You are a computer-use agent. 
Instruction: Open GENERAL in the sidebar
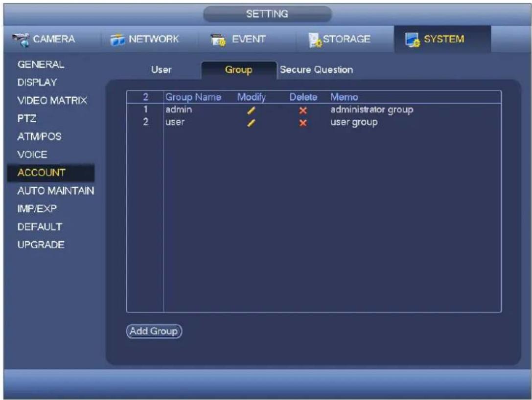(x=41, y=65)
